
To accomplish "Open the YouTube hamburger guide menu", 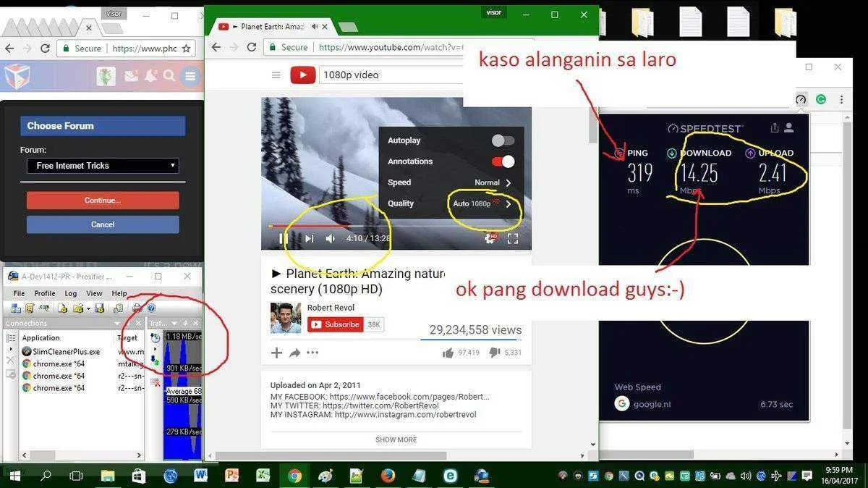I will click(x=276, y=75).
